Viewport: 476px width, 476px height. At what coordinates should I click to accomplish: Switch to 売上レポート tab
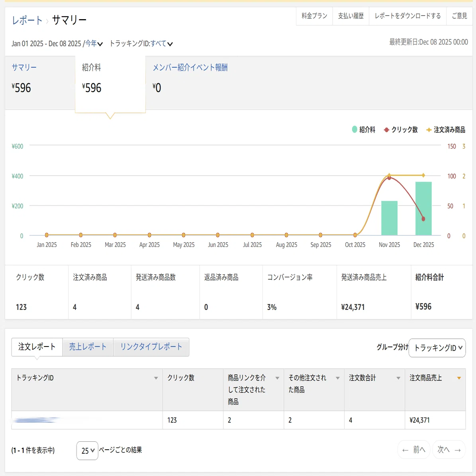(x=88, y=347)
